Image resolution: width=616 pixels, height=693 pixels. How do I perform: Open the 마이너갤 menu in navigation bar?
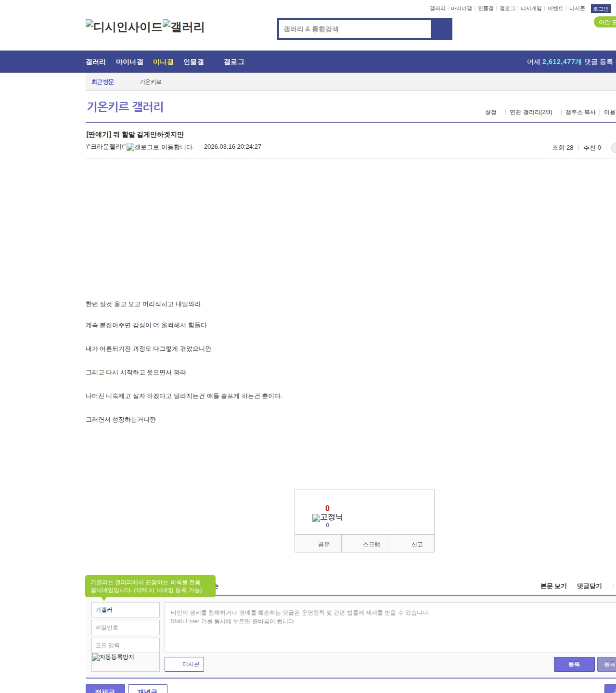tap(129, 62)
